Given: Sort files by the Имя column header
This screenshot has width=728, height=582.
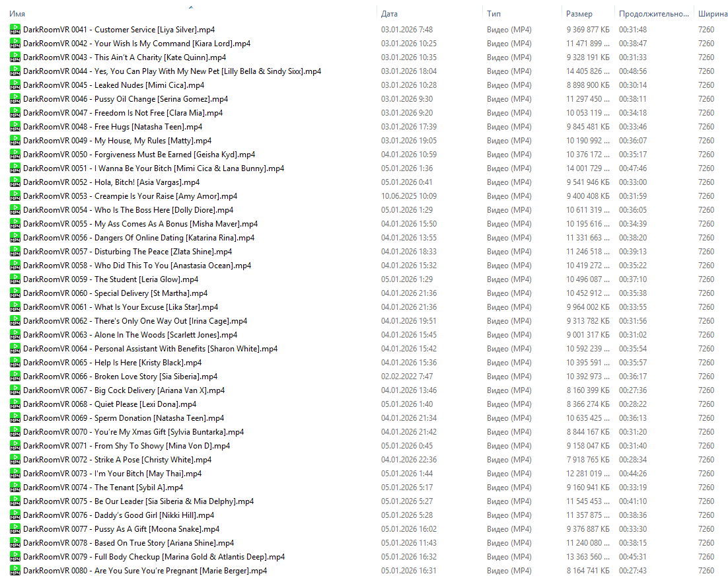Looking at the screenshot, I should click(x=17, y=14).
